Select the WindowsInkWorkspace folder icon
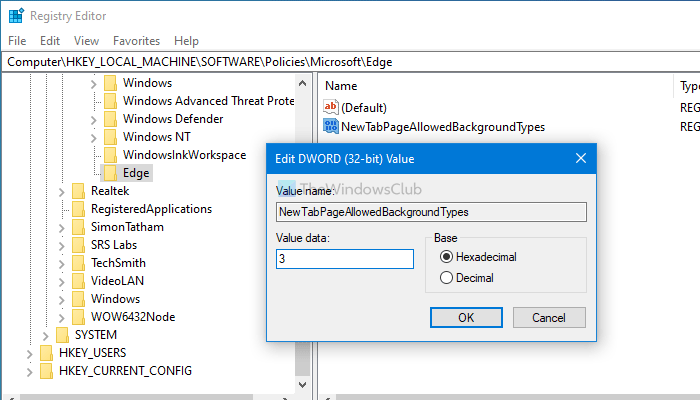This screenshot has width=700, height=400. click(x=110, y=155)
